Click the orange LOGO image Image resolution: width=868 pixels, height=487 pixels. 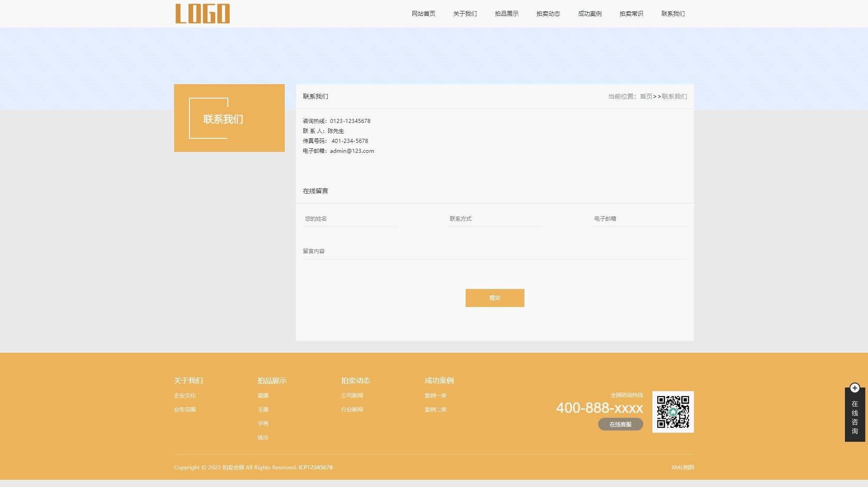tap(203, 14)
